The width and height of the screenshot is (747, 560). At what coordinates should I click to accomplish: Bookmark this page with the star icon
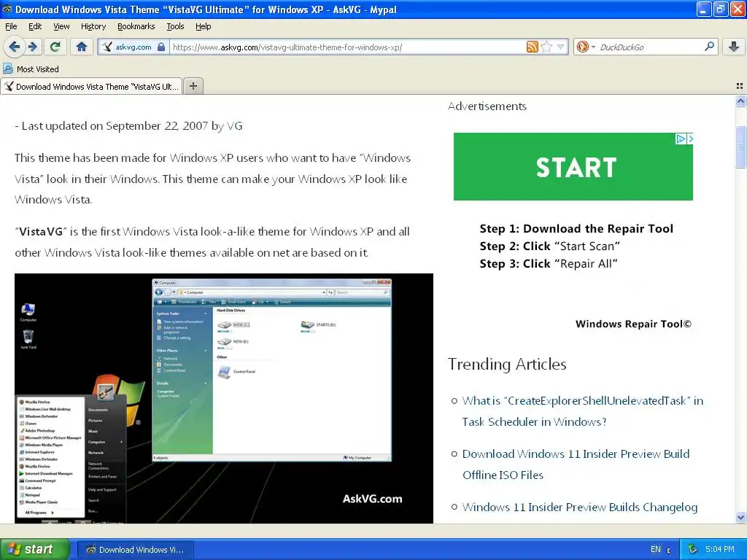click(546, 47)
